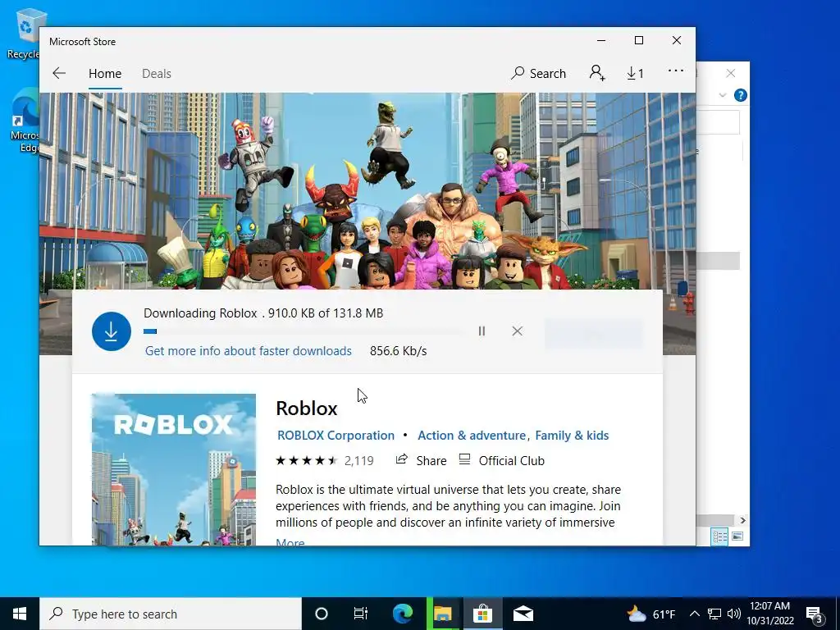Expand the description with More
Image resolution: width=840 pixels, height=630 pixels.
[x=290, y=541]
